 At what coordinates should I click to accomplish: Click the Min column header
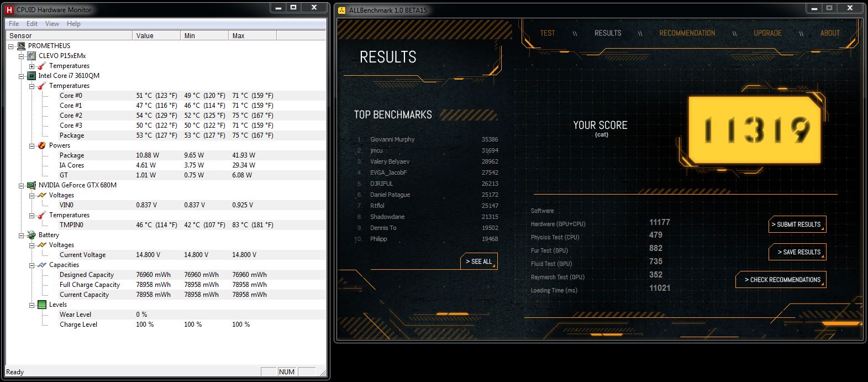tap(204, 35)
